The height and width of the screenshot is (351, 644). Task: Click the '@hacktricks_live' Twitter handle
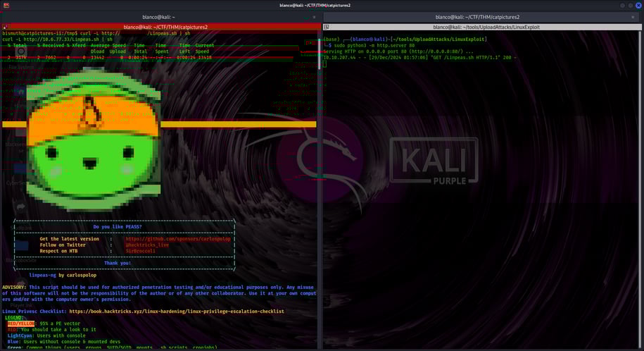pos(147,245)
